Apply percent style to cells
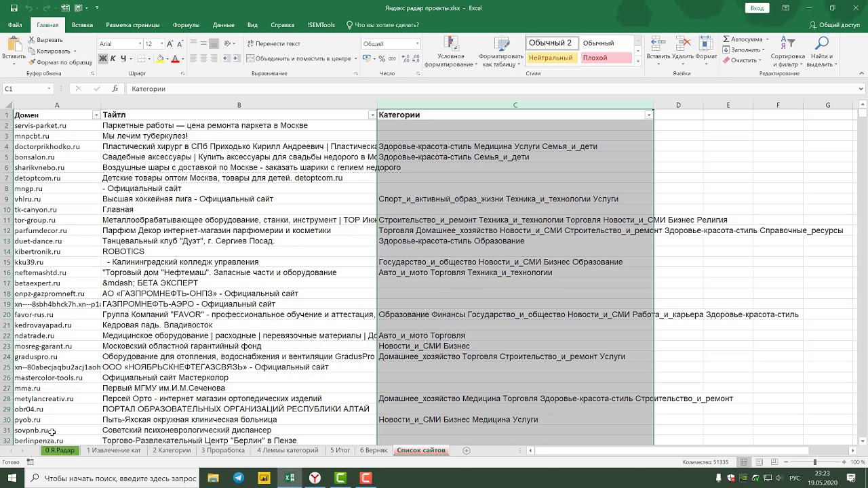The height and width of the screenshot is (488, 868). coord(382,59)
